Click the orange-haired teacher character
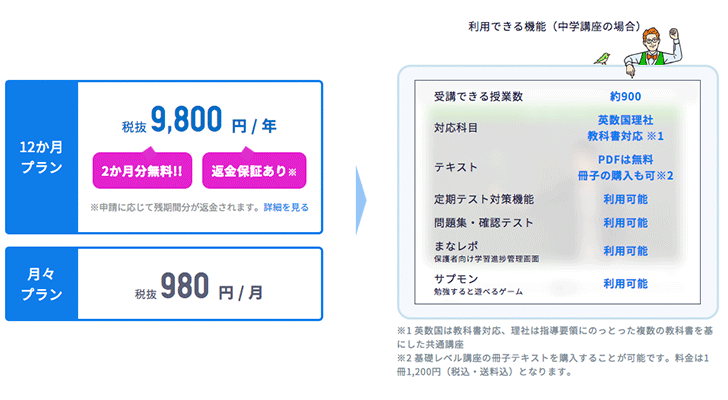 click(654, 50)
